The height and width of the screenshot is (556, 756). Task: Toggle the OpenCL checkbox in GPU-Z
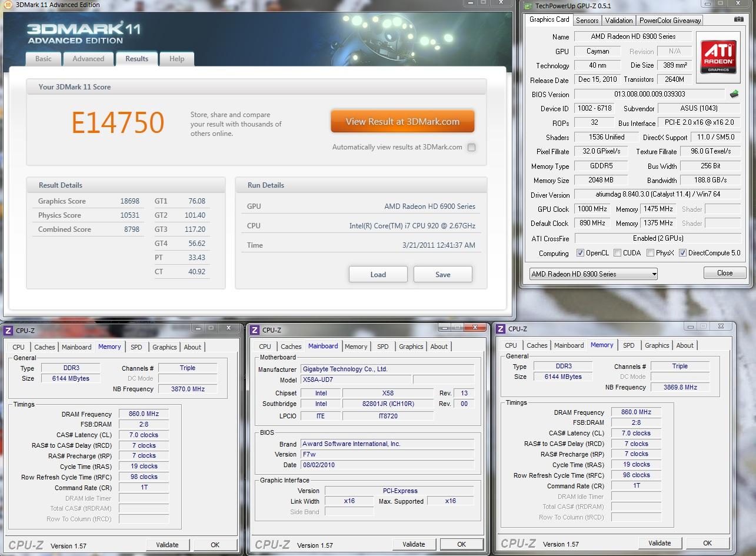580,253
